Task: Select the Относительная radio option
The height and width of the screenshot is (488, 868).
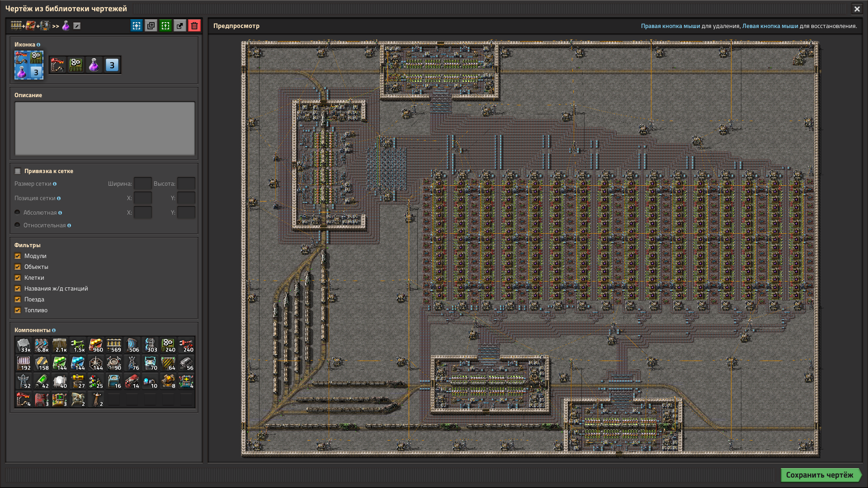Action: pyautogui.click(x=17, y=225)
